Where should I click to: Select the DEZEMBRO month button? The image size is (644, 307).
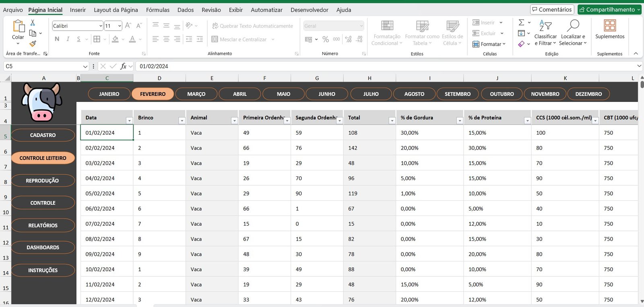588,94
